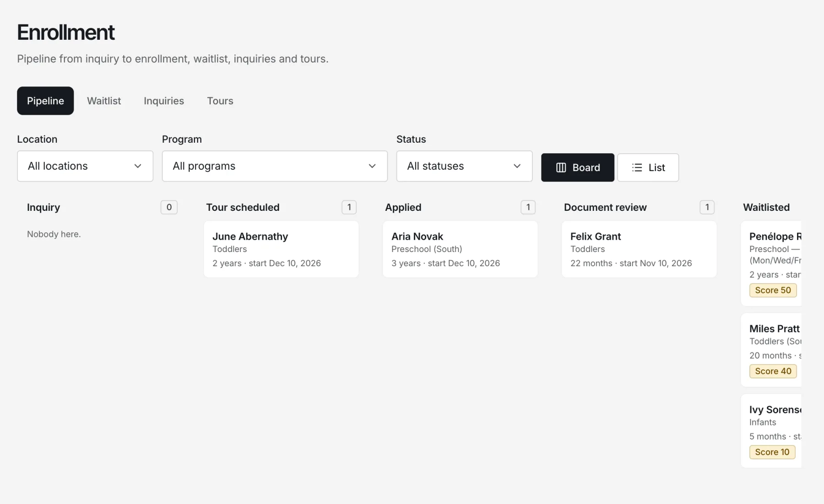Image resolution: width=824 pixels, height=504 pixels.
Task: Click the All locations chevron arrow
Action: click(138, 166)
